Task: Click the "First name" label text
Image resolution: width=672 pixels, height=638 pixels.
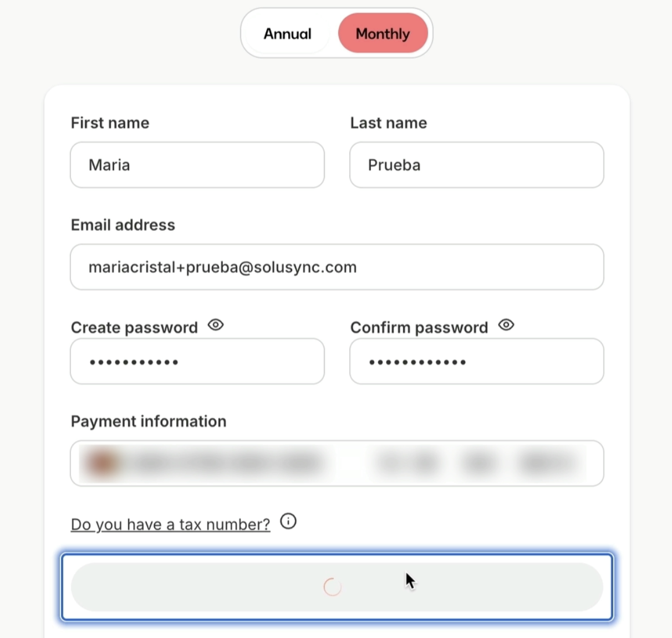Action: 110,123
